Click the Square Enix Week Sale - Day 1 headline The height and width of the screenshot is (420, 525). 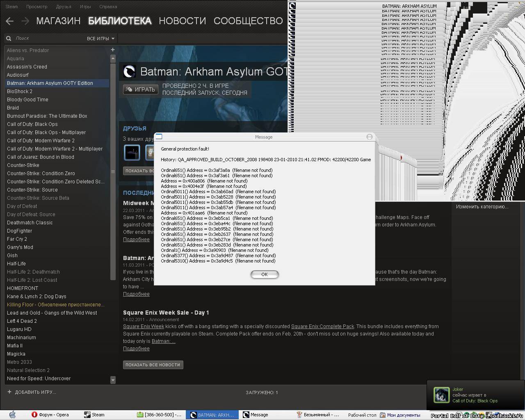click(x=166, y=313)
